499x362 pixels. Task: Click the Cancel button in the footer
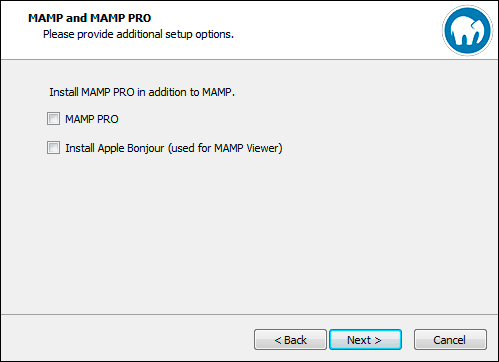coord(450,340)
